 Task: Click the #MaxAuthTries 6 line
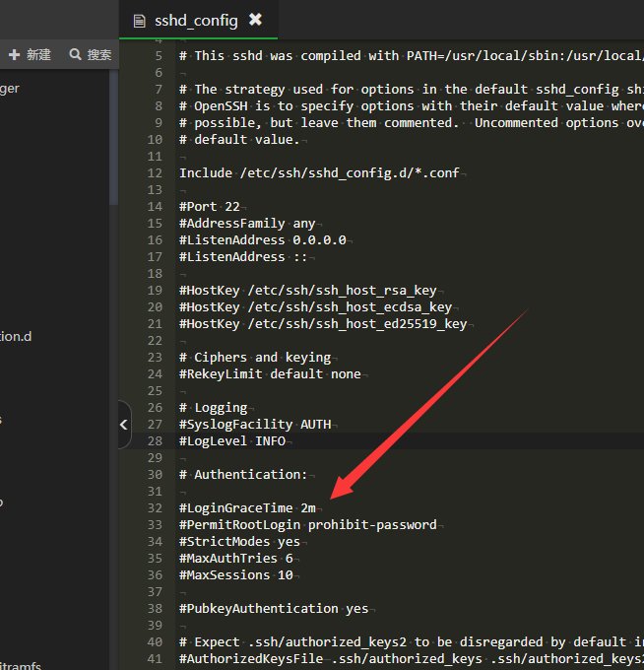(x=235, y=558)
